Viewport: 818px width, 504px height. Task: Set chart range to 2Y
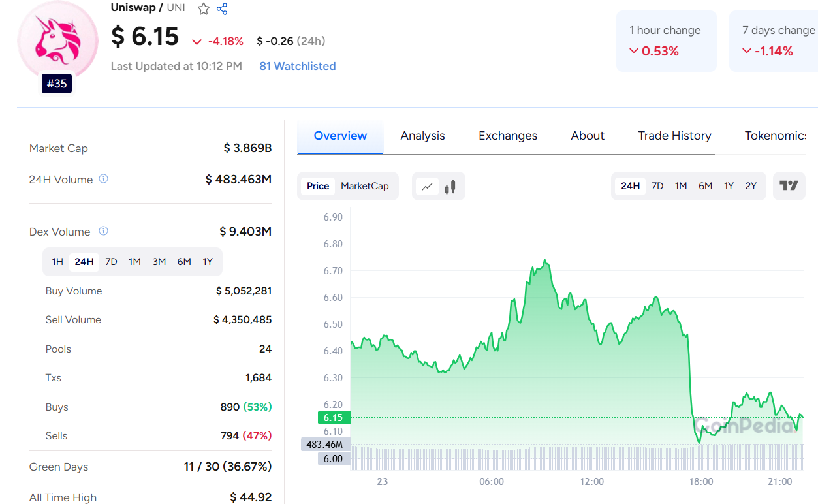pos(751,186)
